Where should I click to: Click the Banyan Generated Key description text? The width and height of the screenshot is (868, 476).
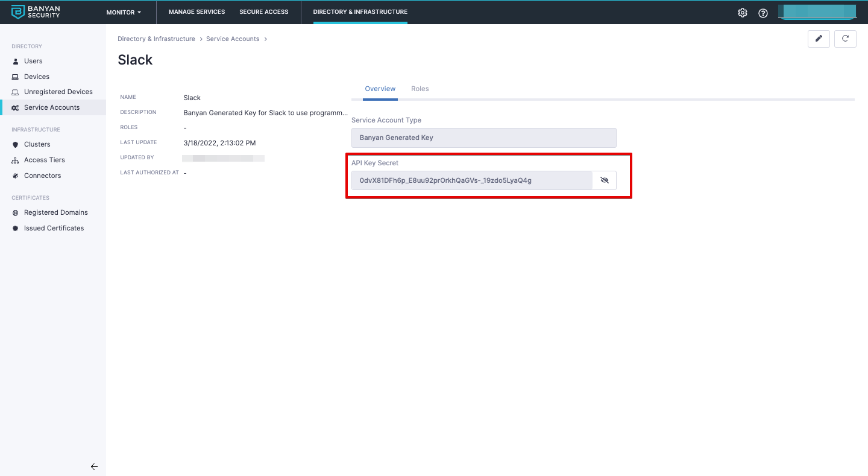pos(266,113)
